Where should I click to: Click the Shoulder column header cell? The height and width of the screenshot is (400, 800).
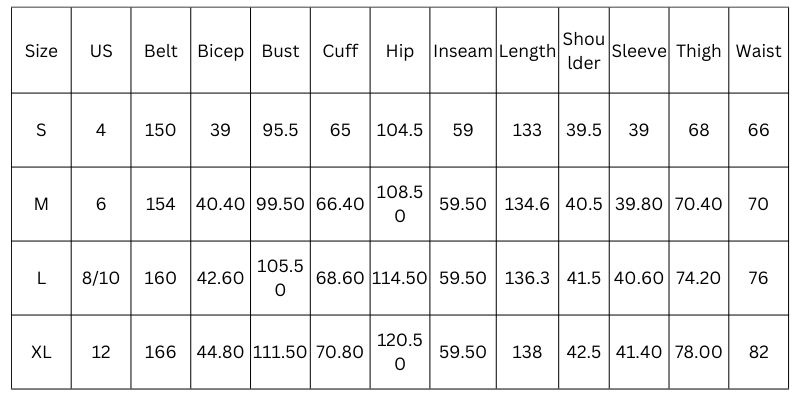(583, 51)
